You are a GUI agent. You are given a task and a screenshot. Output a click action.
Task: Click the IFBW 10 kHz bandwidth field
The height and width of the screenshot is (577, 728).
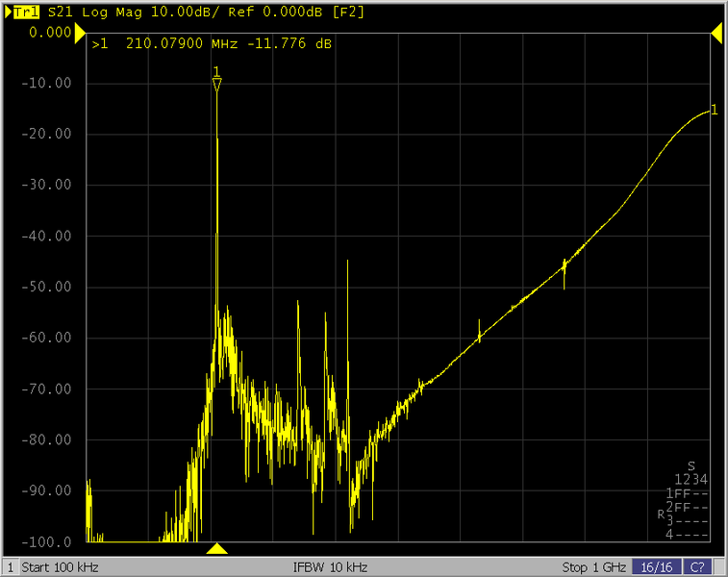330,566
